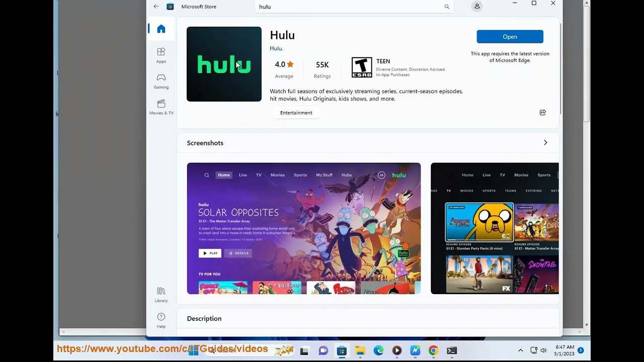This screenshot has height=362, width=644.
Task: Launch Microsoft Edge from taskbar
Action: [378, 351]
